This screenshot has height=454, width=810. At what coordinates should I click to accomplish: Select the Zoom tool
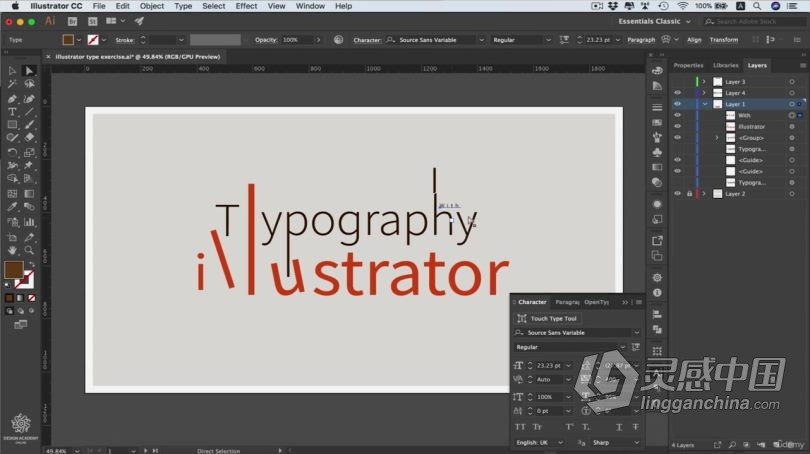pos(29,251)
